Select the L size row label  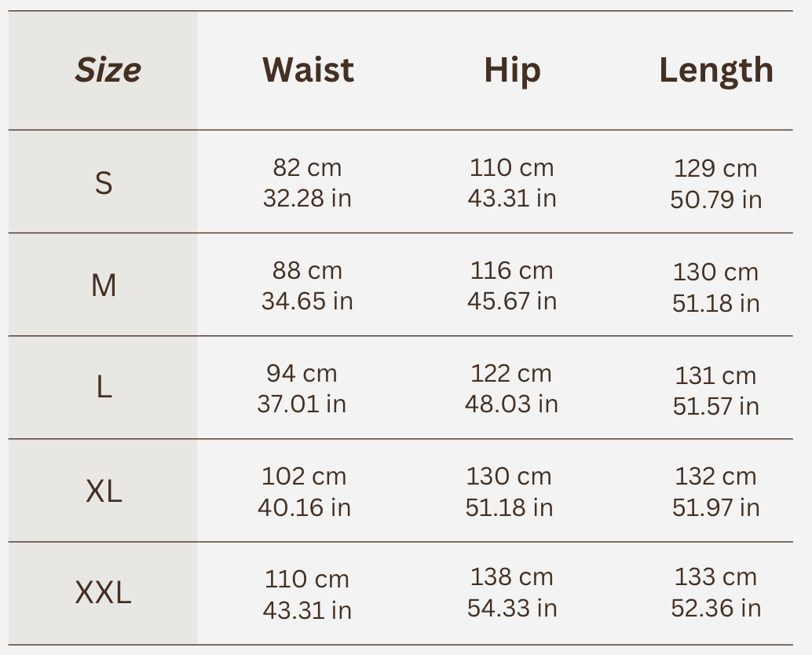(x=104, y=389)
